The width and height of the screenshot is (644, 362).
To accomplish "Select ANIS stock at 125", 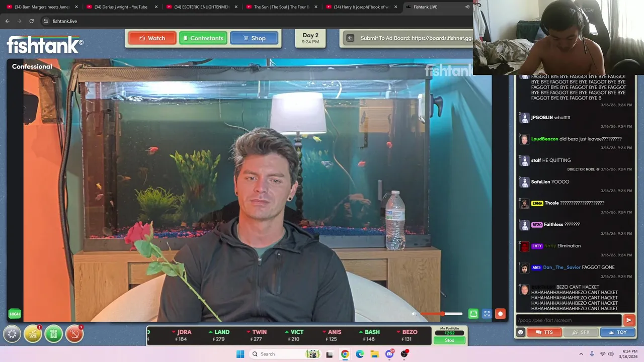I will click(332, 335).
